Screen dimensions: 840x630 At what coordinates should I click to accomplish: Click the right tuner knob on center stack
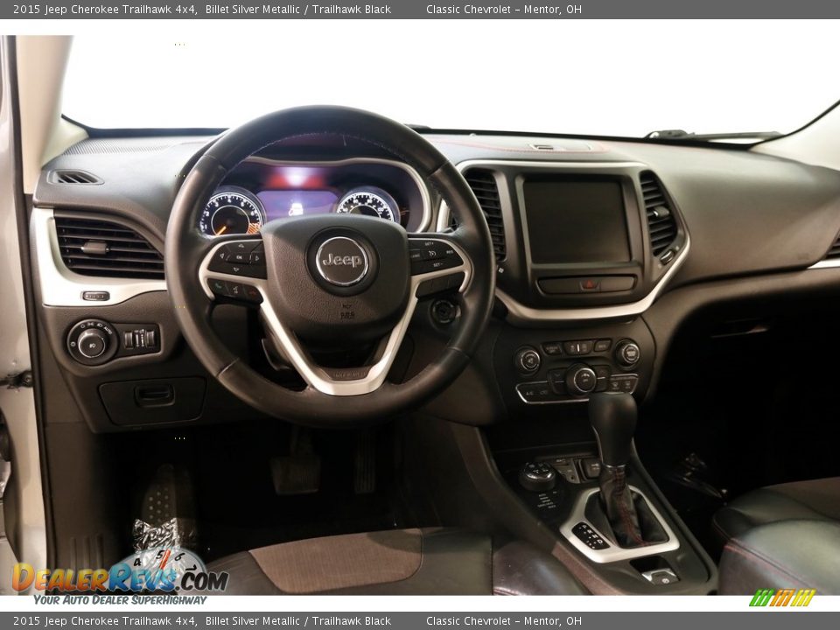[x=627, y=353]
